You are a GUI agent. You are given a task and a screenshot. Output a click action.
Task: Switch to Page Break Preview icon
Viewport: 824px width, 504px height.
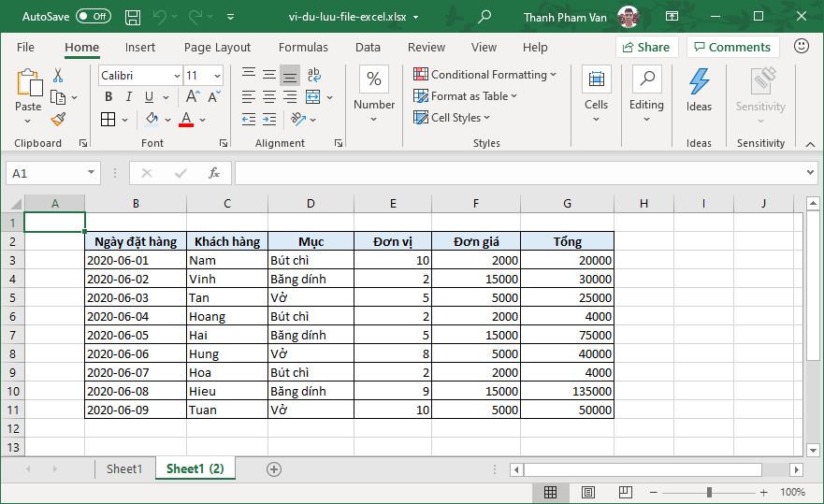pos(626,493)
